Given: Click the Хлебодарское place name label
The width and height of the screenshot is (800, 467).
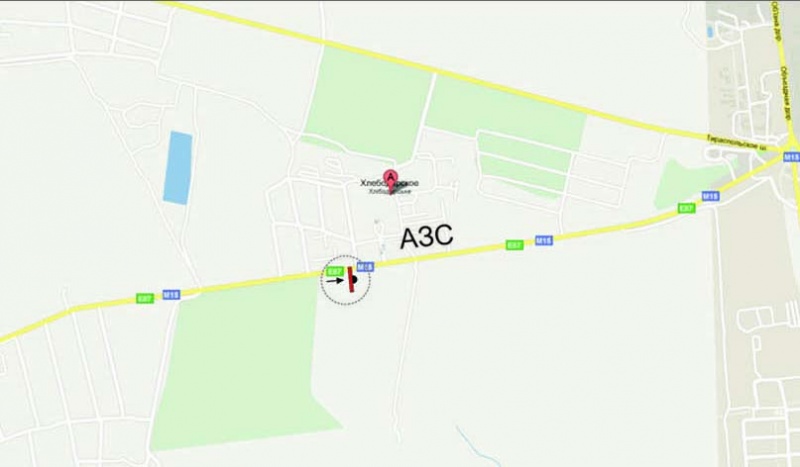Looking at the screenshot, I should [390, 183].
